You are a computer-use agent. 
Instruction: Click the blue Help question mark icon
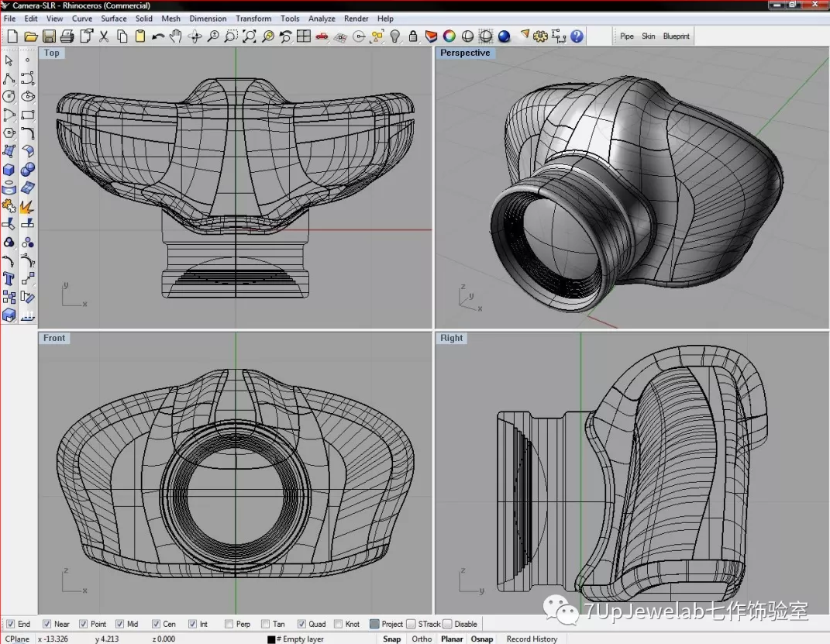[x=577, y=36]
